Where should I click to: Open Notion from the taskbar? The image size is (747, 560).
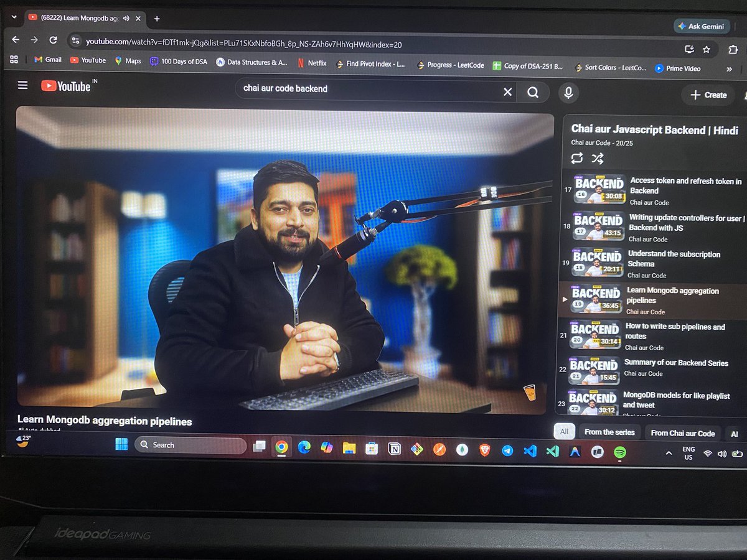pos(394,449)
